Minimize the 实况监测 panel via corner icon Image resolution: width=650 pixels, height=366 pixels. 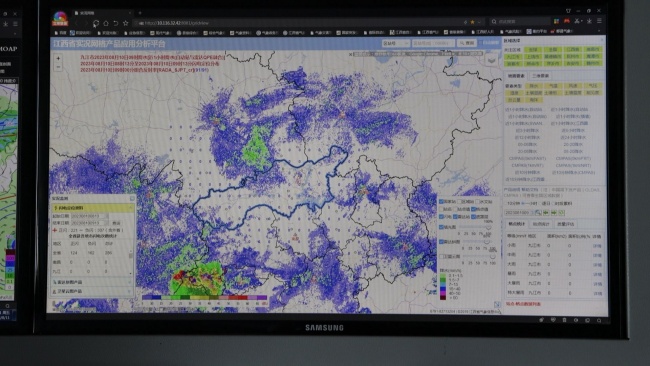[x=132, y=199]
